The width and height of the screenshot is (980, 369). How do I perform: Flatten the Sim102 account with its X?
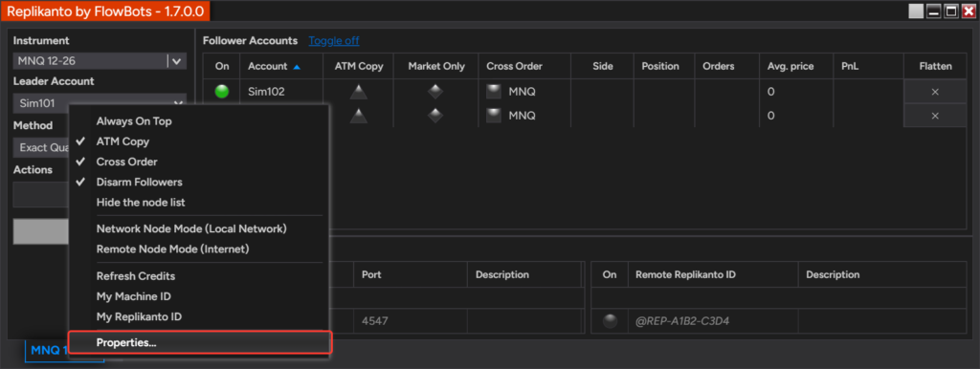935,92
